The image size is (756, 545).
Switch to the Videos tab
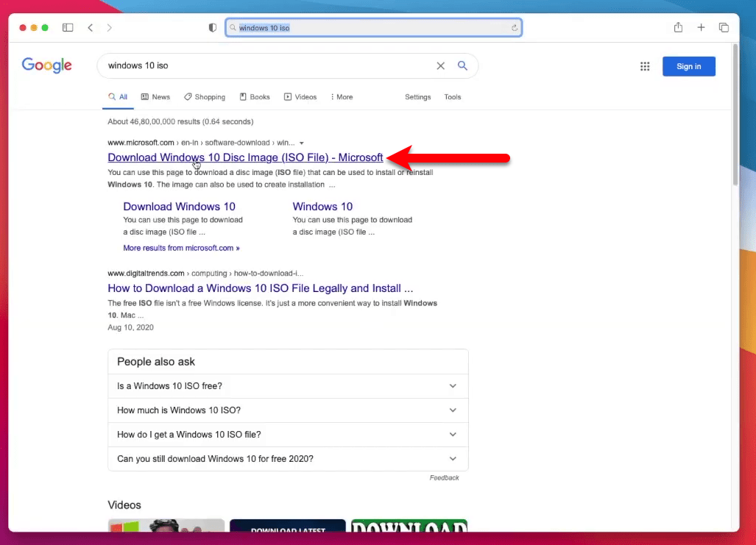(x=300, y=97)
